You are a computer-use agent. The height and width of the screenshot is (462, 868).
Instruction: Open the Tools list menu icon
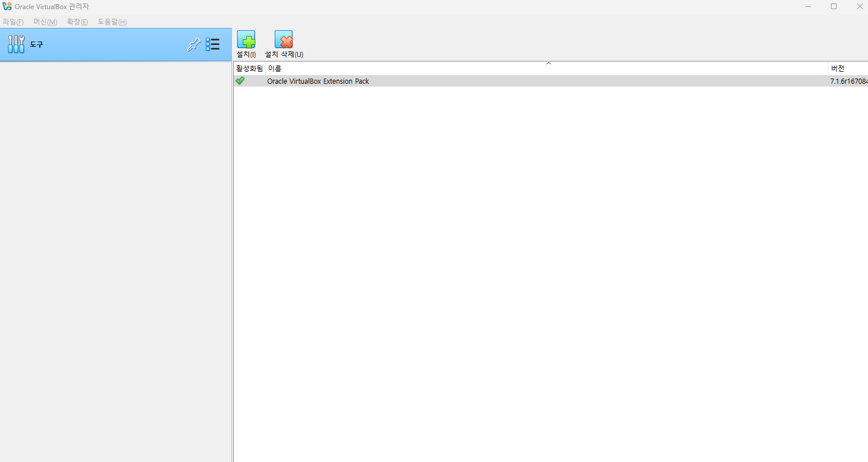pos(213,44)
